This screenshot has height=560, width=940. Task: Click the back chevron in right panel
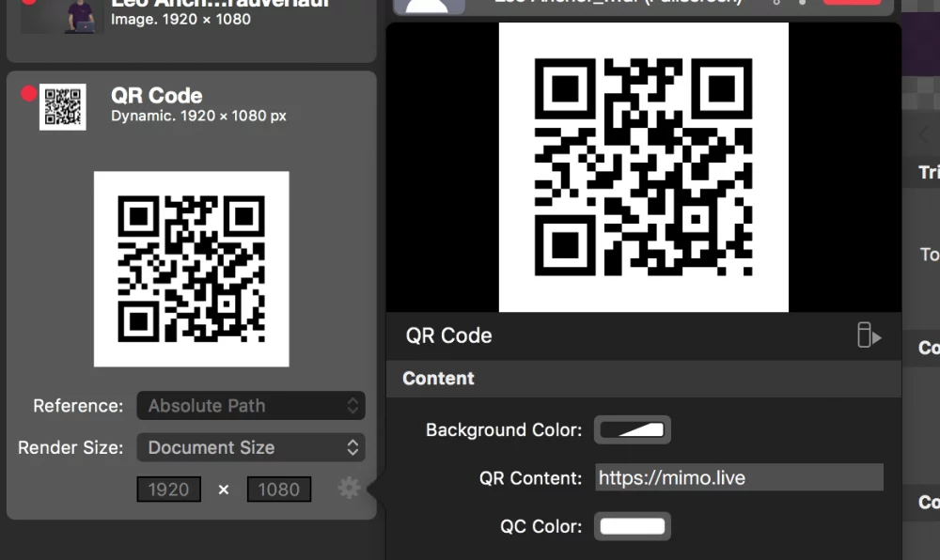[x=924, y=134]
